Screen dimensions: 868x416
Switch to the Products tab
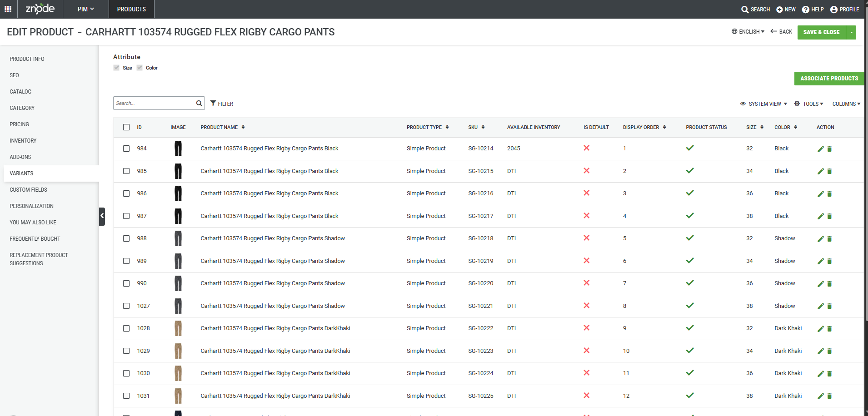coord(131,9)
